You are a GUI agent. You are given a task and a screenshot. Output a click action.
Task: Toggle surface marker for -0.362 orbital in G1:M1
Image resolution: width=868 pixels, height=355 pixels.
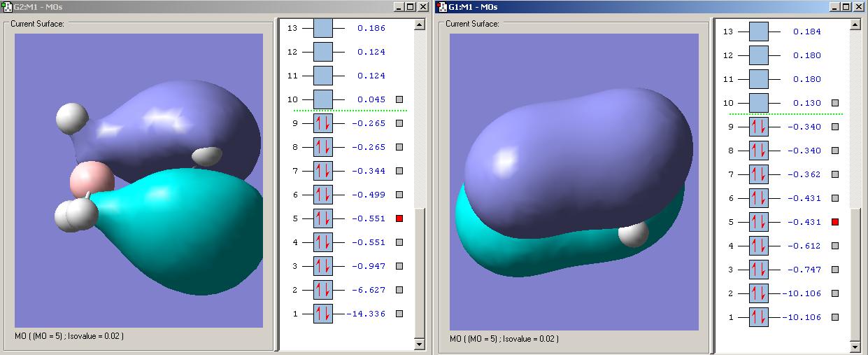[835, 174]
